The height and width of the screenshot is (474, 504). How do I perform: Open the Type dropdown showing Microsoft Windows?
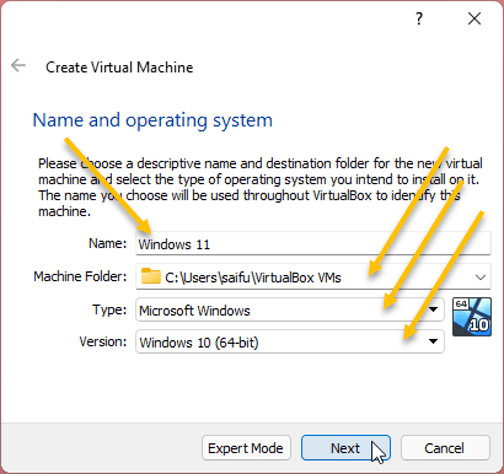click(290, 310)
